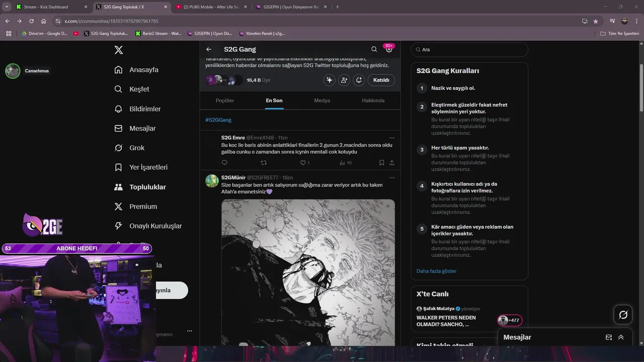Click the x.com address bar
The image size is (644, 362).
pyautogui.click(x=322, y=21)
